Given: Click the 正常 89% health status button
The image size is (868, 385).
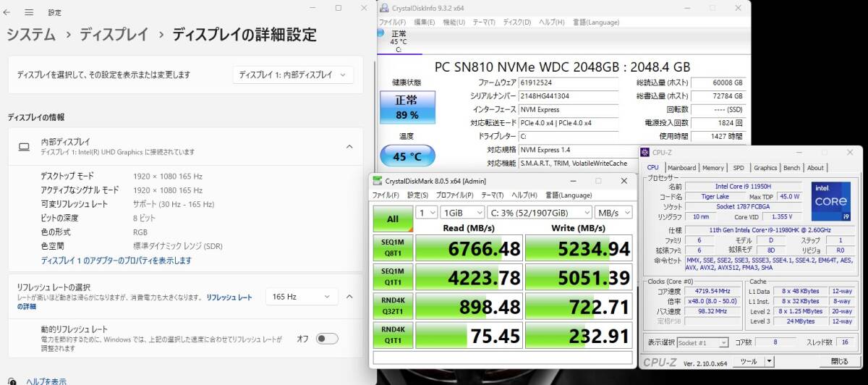Looking at the screenshot, I should (407, 106).
